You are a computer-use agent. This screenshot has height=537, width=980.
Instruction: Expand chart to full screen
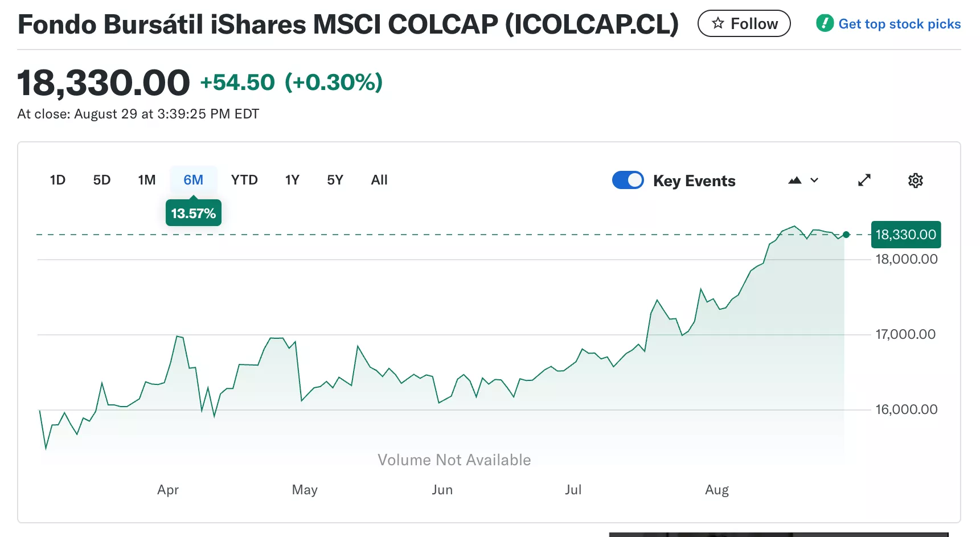pos(864,181)
